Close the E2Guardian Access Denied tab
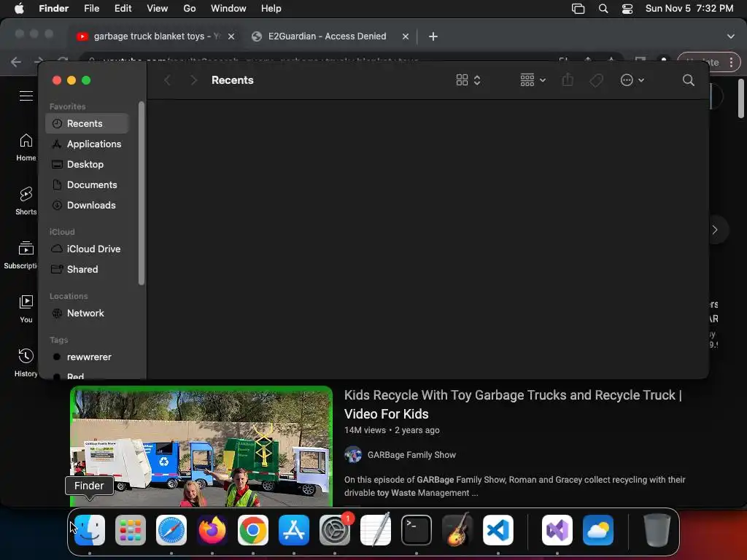747x560 pixels. 406,36
